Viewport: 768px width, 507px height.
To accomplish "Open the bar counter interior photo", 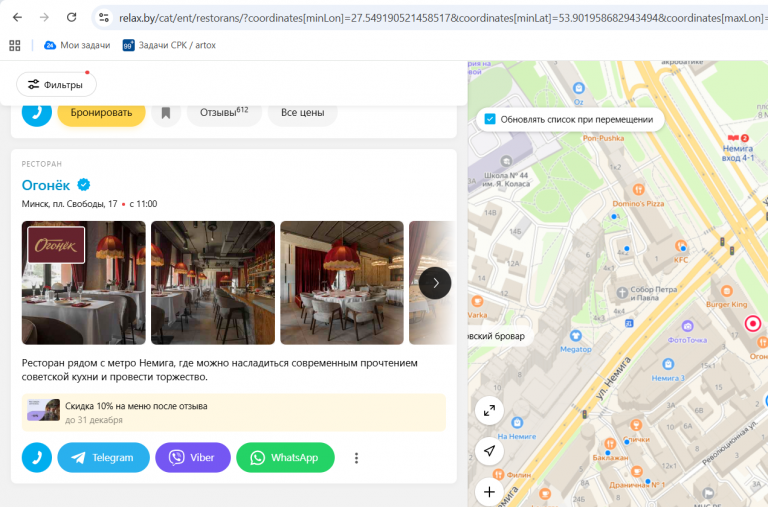I will pyautogui.click(x=213, y=283).
